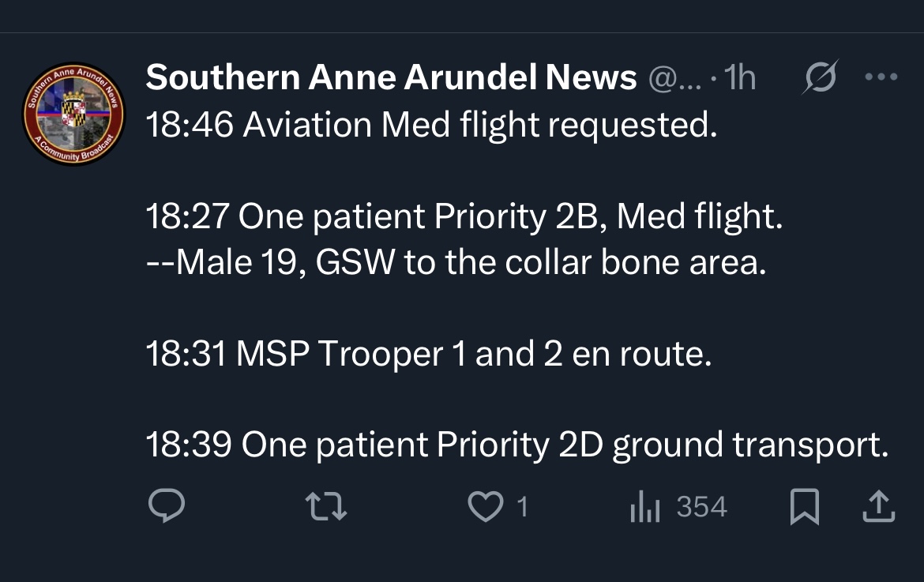This screenshot has width=924, height=582.
Task: Click the 18:39 Priority 2D ground transport line
Action: coord(516,445)
